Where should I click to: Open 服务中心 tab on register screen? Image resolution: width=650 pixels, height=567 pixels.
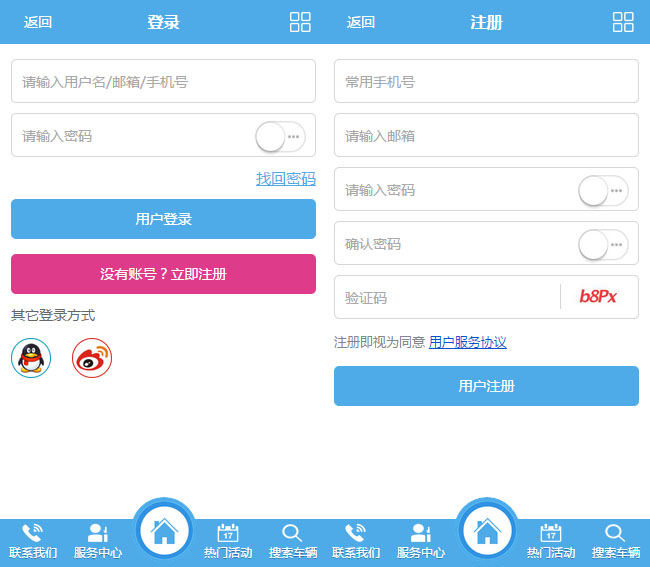click(x=421, y=540)
